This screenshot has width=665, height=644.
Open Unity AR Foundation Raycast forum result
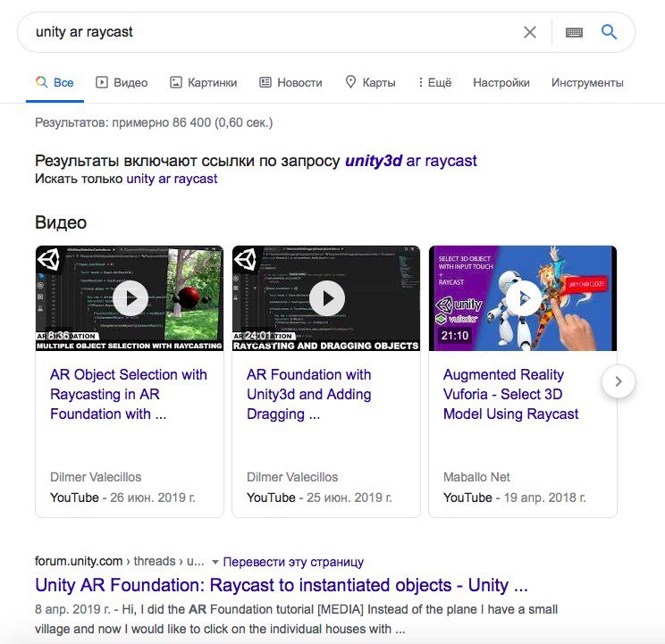(282, 585)
